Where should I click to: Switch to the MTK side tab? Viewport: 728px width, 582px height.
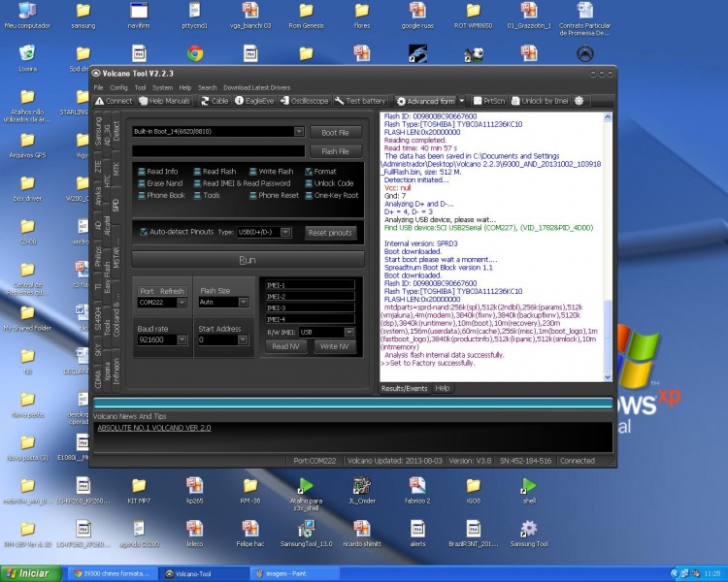116,169
